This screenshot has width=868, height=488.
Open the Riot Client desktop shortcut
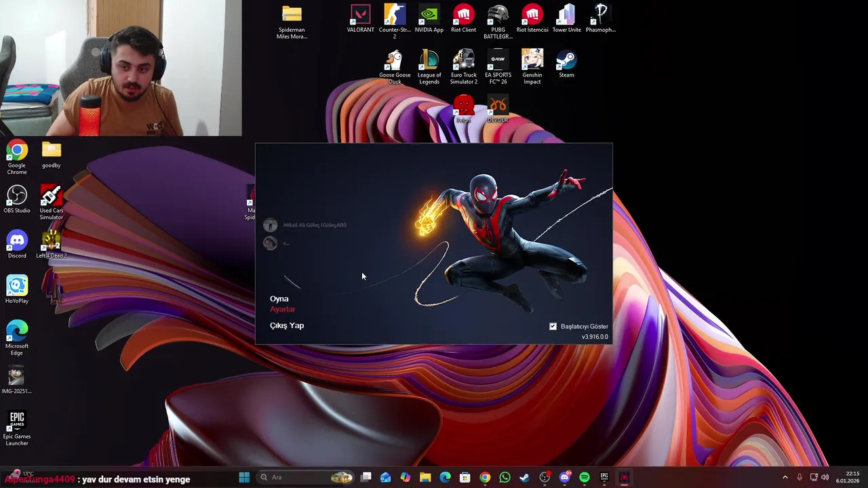464,19
